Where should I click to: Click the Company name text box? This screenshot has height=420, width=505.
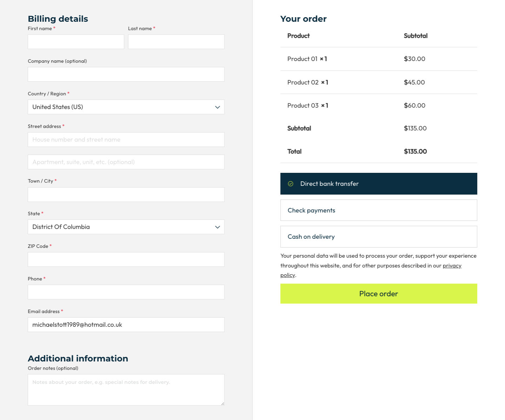coord(126,74)
